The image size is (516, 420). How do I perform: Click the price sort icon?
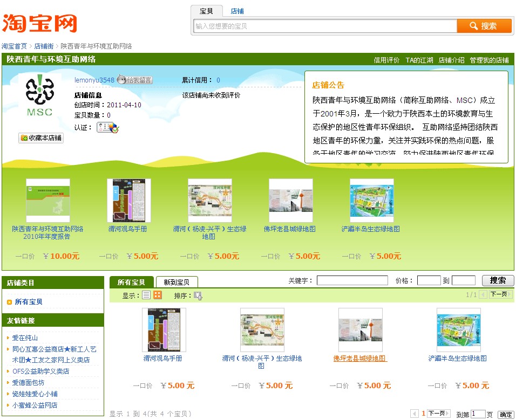198,295
